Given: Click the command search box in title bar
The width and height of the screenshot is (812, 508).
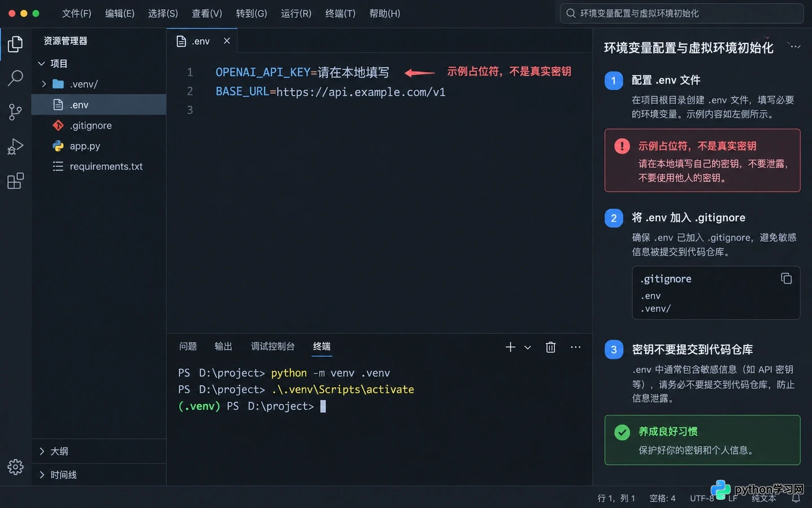Looking at the screenshot, I should [x=682, y=13].
